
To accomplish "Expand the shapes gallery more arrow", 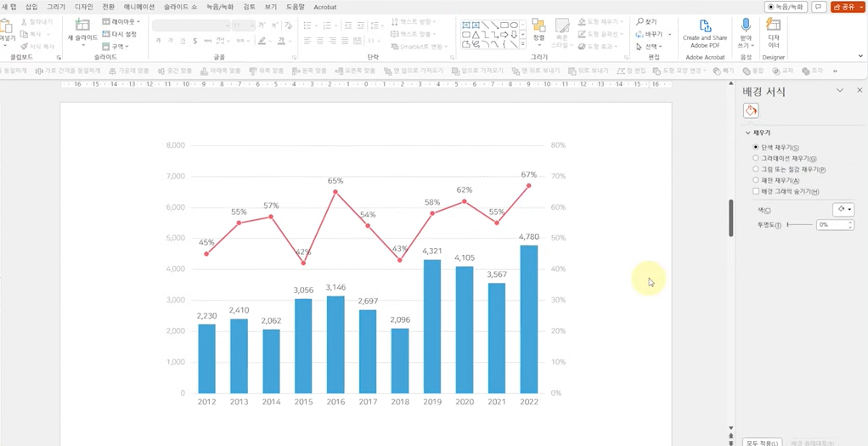I will (523, 44).
